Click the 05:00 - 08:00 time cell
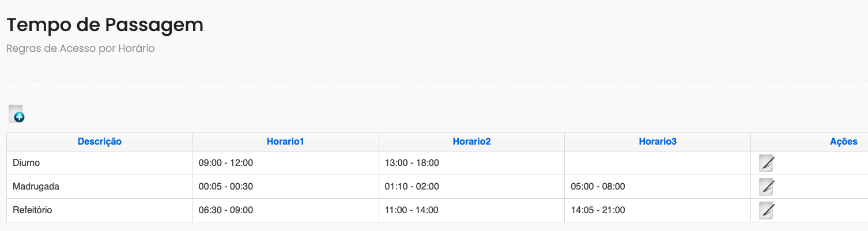This screenshot has height=231, width=868. pyautogui.click(x=658, y=187)
